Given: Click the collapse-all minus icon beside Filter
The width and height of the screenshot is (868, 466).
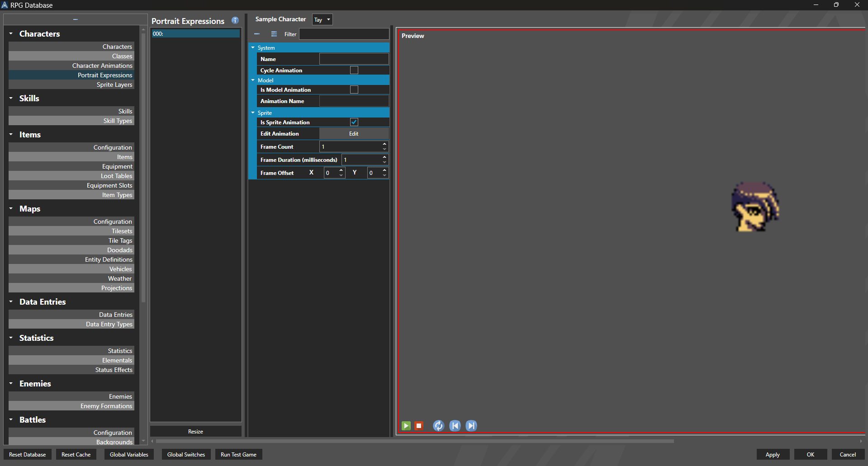Looking at the screenshot, I should 257,34.
